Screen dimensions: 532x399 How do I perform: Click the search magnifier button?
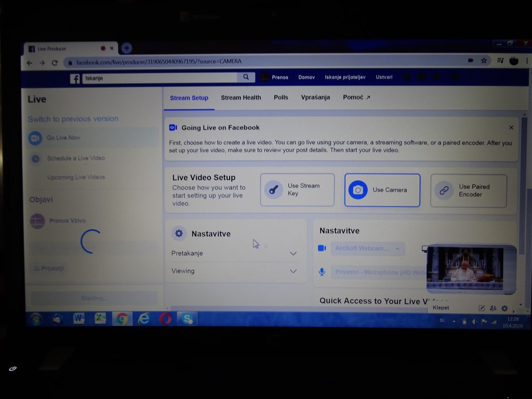coord(246,77)
